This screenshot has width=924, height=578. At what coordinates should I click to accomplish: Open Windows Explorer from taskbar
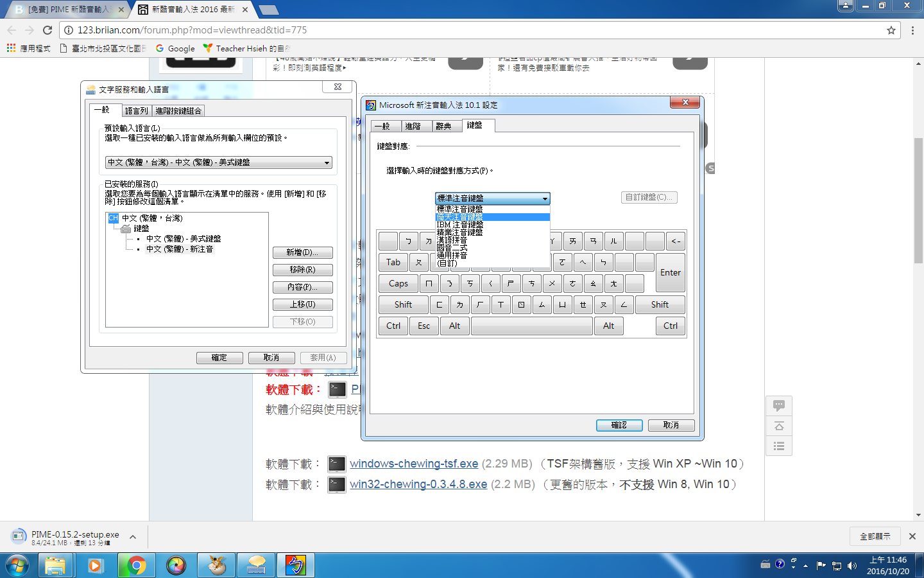[x=55, y=565]
